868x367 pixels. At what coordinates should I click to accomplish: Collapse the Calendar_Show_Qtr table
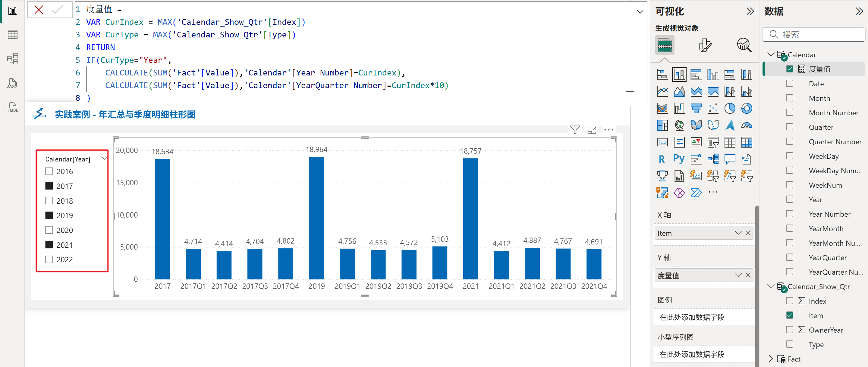click(770, 286)
